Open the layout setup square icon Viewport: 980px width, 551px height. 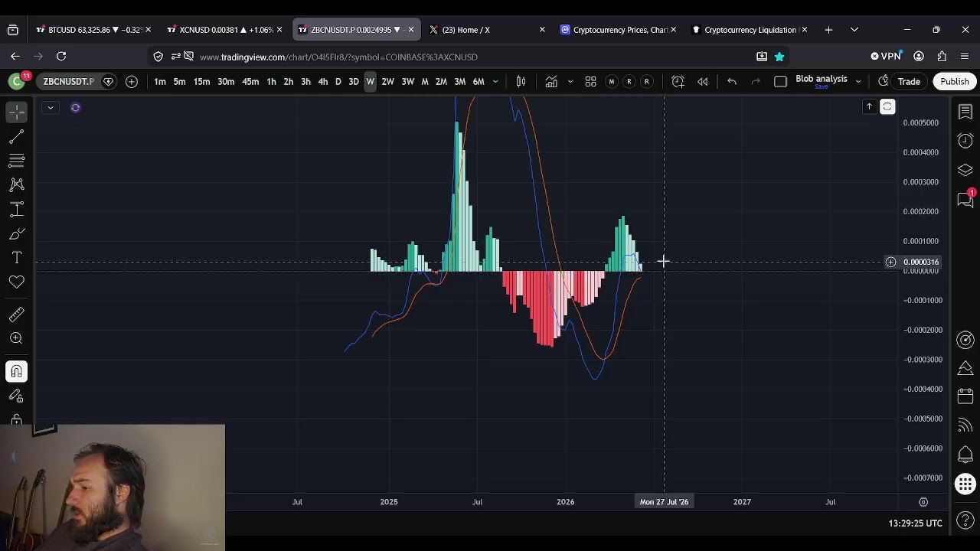780,81
